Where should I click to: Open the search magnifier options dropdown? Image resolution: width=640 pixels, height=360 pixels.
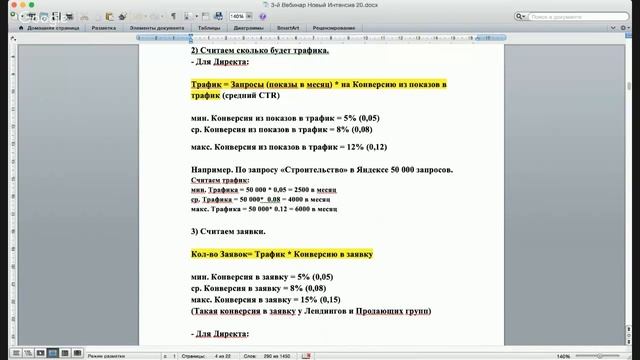pyautogui.click(x=520, y=16)
